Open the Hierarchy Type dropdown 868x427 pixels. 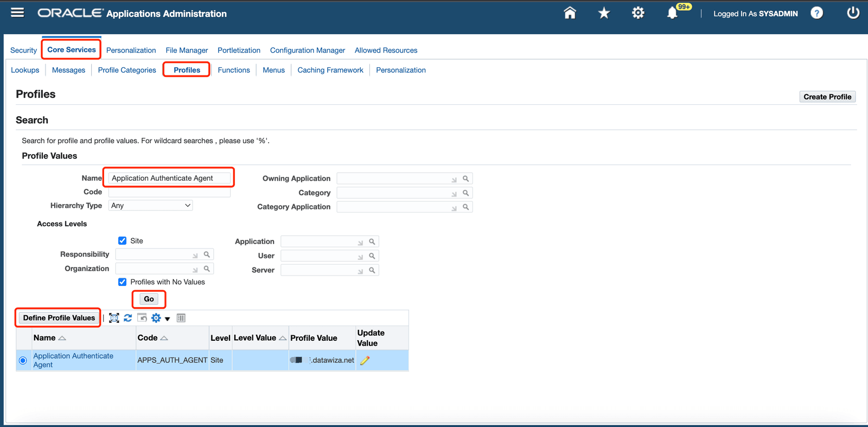point(151,205)
